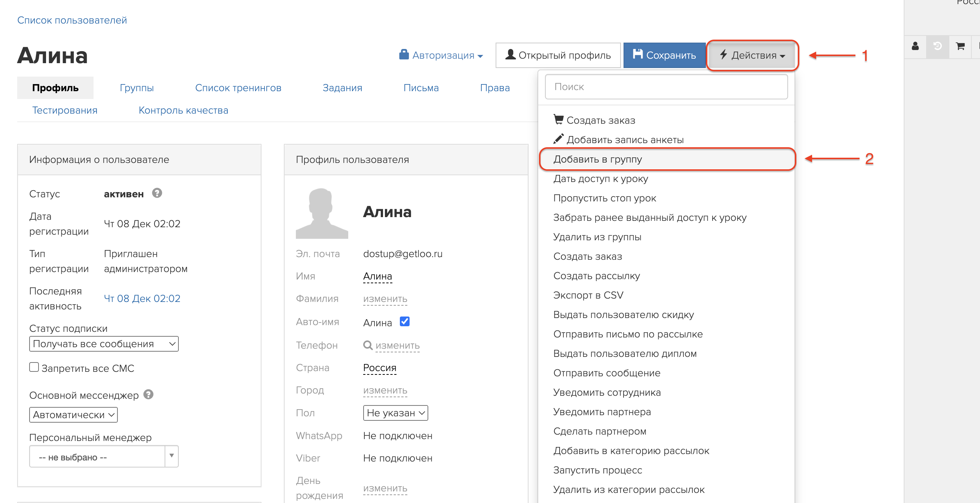Click the Поиск field in actions menu
This screenshot has width=980, height=503.
click(666, 87)
